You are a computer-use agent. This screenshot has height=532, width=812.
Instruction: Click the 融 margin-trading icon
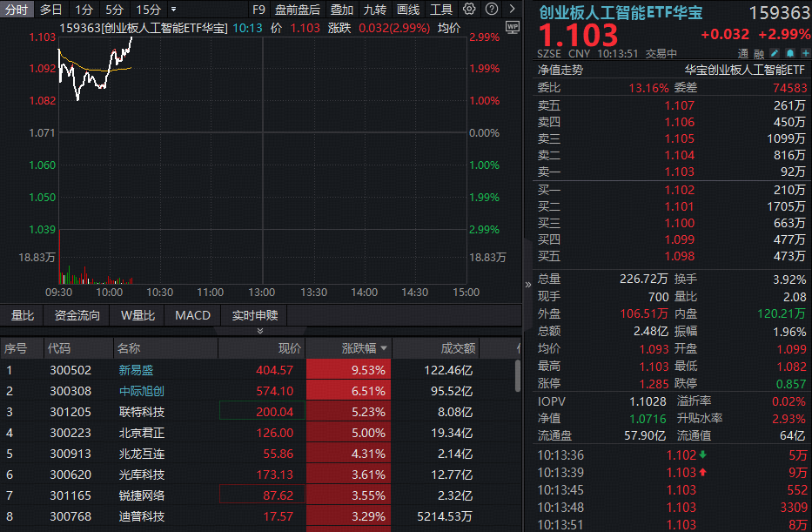coord(758,53)
